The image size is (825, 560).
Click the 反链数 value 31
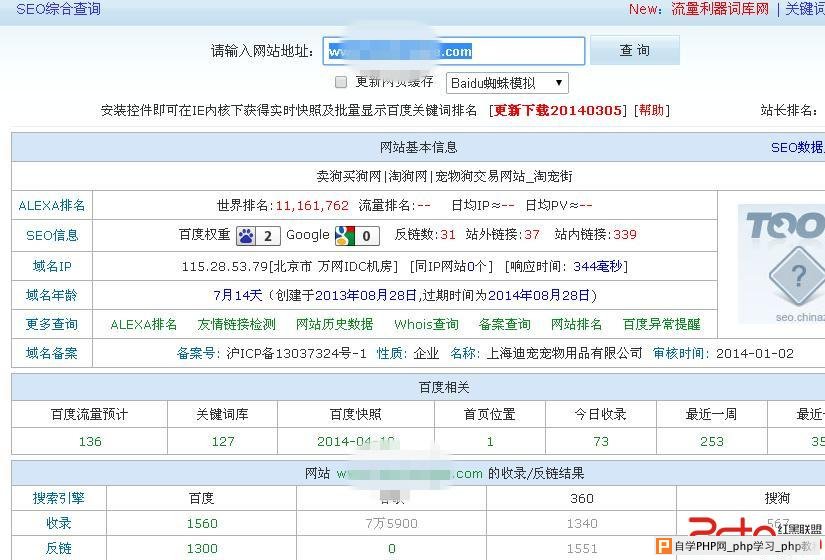pos(448,235)
